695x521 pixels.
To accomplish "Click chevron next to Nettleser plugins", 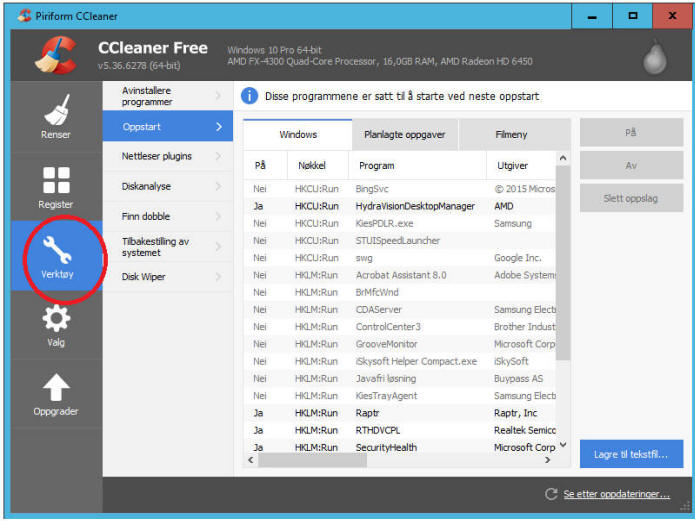I will (x=219, y=156).
